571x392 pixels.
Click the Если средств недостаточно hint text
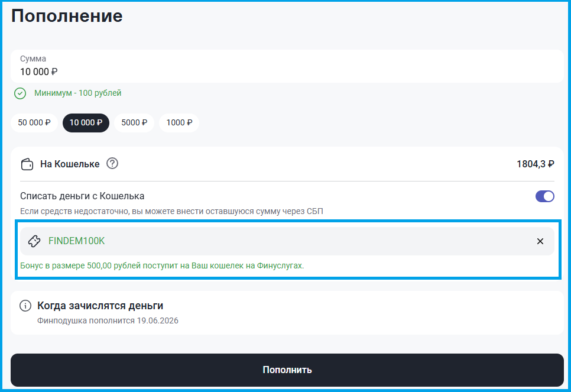point(171,211)
